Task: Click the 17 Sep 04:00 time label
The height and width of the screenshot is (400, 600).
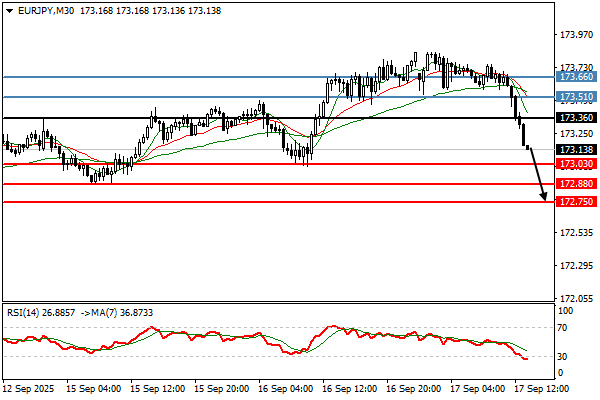Action: click(478, 389)
